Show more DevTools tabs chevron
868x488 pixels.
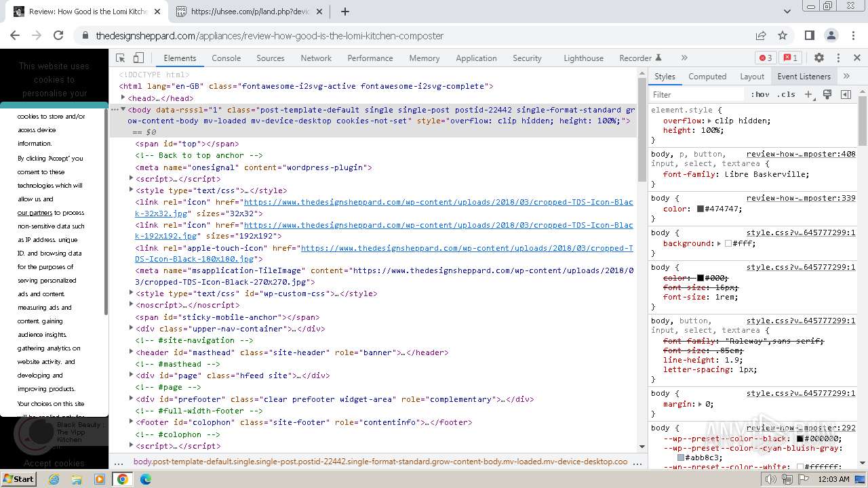pos(684,58)
